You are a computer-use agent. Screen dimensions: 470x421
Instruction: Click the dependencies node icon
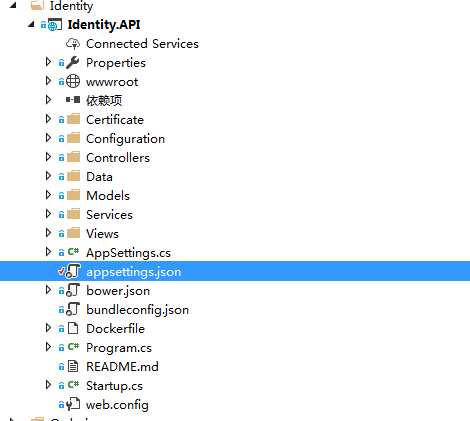point(73,100)
